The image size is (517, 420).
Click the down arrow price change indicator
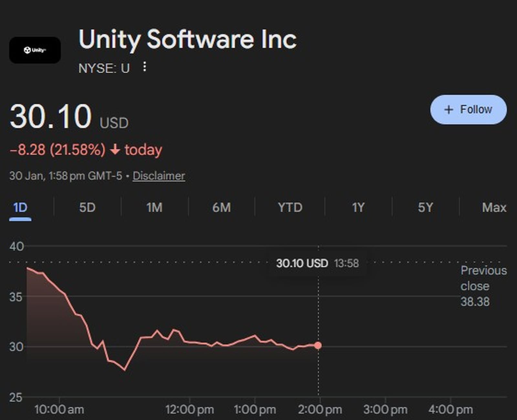[x=115, y=150]
